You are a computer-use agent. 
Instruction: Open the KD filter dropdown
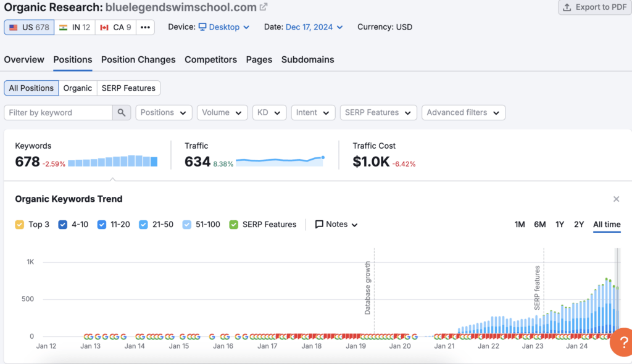pyautogui.click(x=269, y=112)
